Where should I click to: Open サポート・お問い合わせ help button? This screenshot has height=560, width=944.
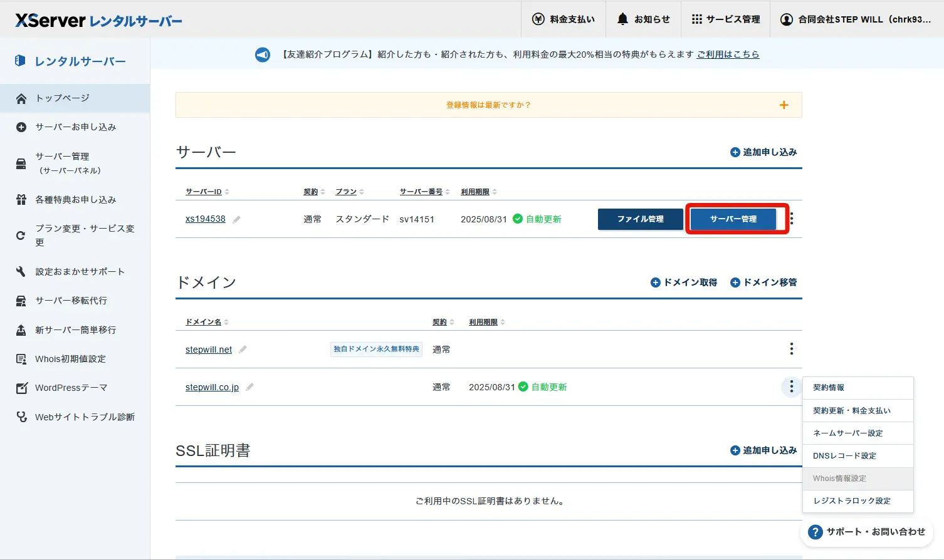click(x=867, y=532)
